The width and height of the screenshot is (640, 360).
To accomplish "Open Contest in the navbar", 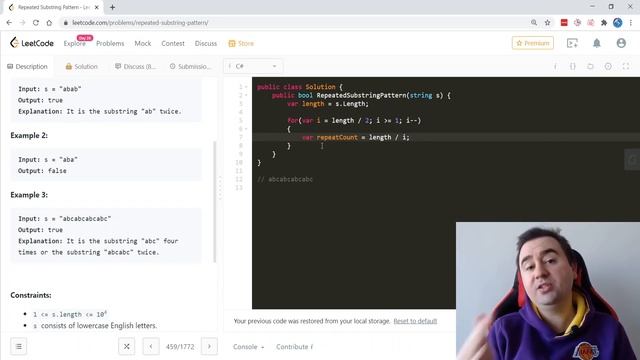I will (173, 43).
